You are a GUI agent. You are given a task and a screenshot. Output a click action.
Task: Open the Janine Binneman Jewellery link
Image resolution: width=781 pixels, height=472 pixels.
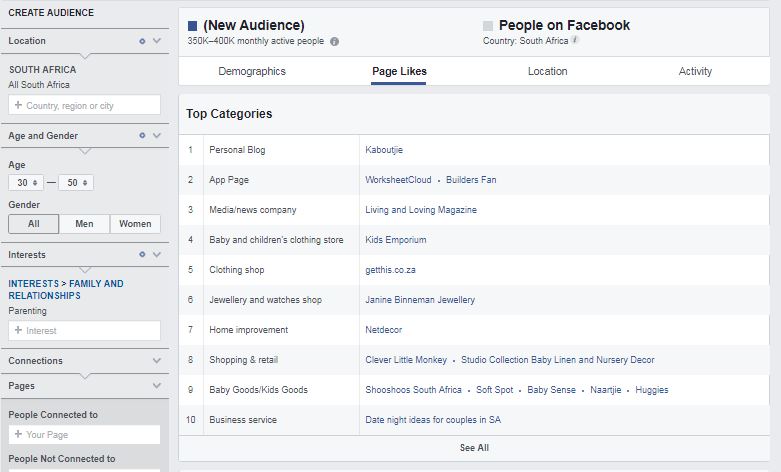pyautogui.click(x=420, y=300)
